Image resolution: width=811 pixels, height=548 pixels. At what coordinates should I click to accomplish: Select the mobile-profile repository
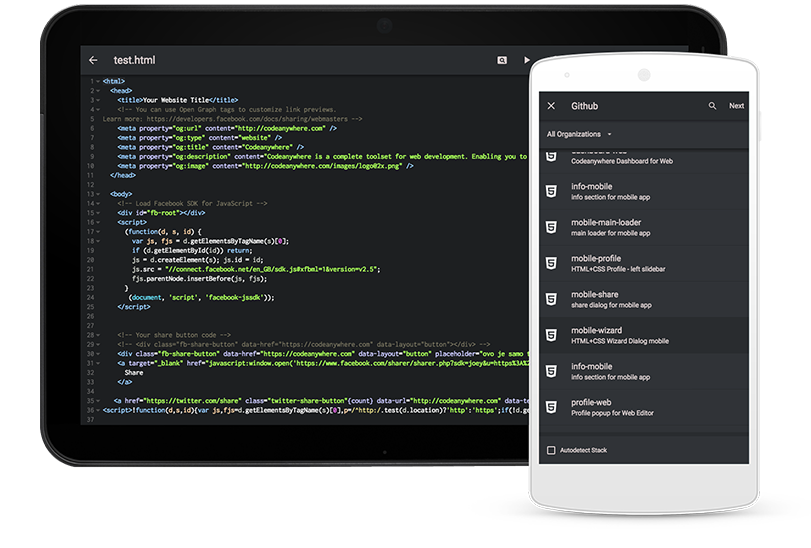click(x=644, y=263)
